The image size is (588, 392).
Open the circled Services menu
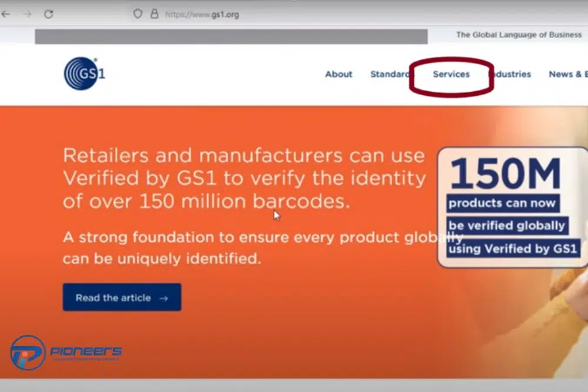pos(451,74)
